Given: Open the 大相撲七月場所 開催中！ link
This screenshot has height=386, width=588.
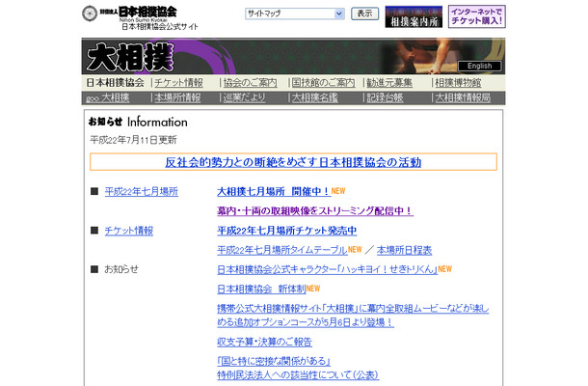Looking at the screenshot, I should (274, 191).
